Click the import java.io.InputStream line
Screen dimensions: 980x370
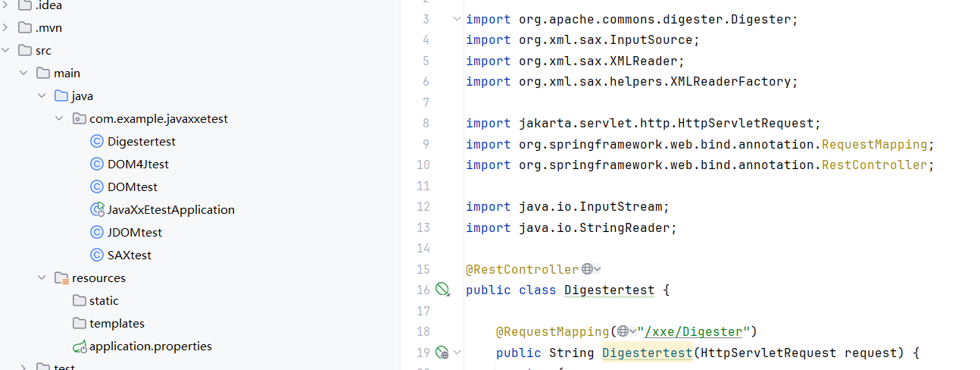568,206
